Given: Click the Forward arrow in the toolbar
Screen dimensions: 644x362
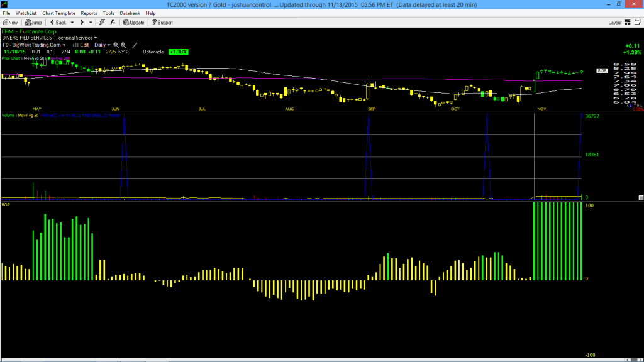Looking at the screenshot, I should click(x=82, y=23).
